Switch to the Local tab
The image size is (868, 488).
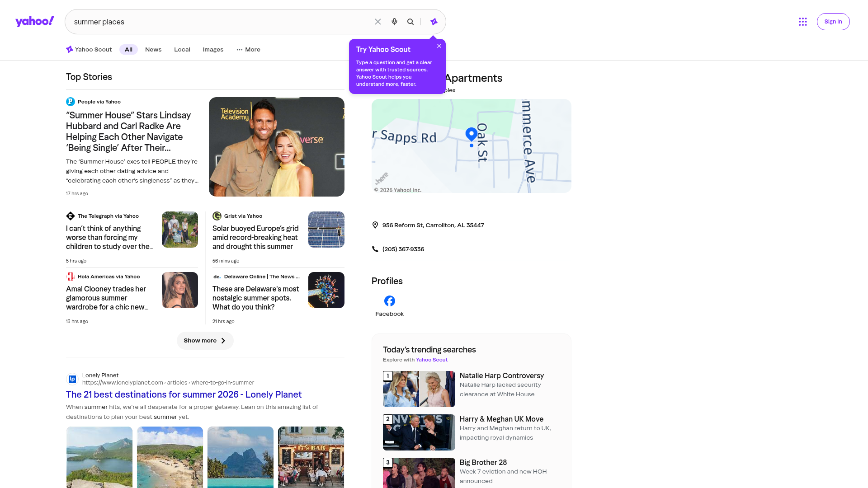182,50
